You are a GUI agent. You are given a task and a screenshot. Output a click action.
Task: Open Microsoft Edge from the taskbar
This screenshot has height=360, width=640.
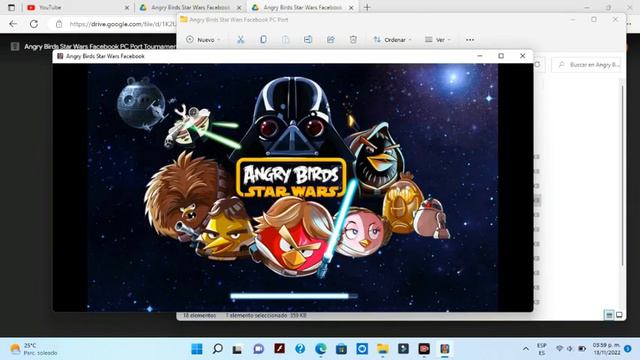point(321,349)
